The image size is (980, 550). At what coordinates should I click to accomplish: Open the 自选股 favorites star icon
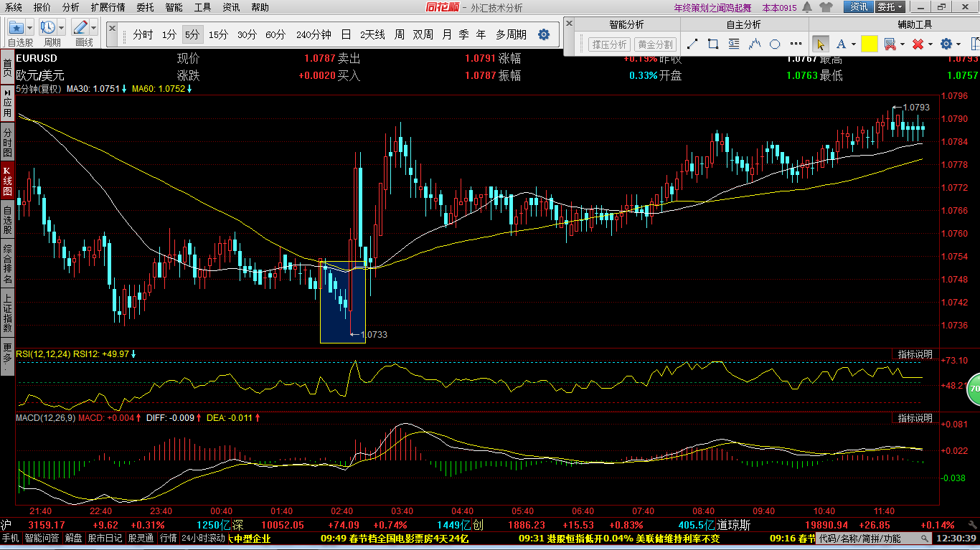point(17,28)
